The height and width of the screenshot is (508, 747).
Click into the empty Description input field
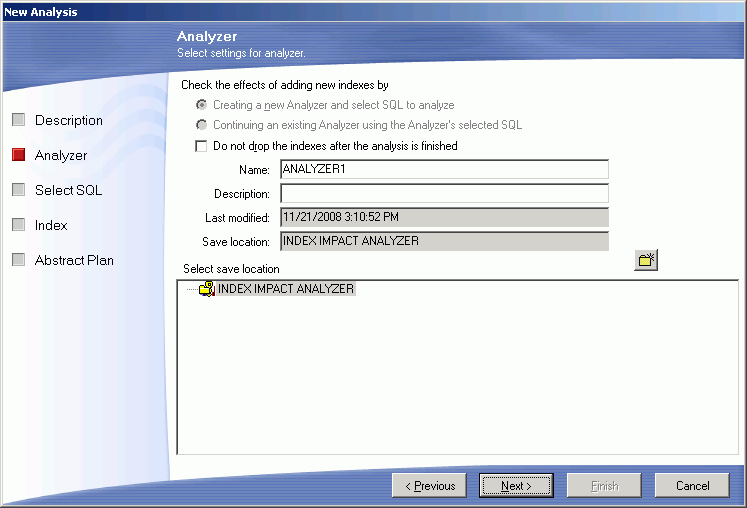(x=444, y=193)
